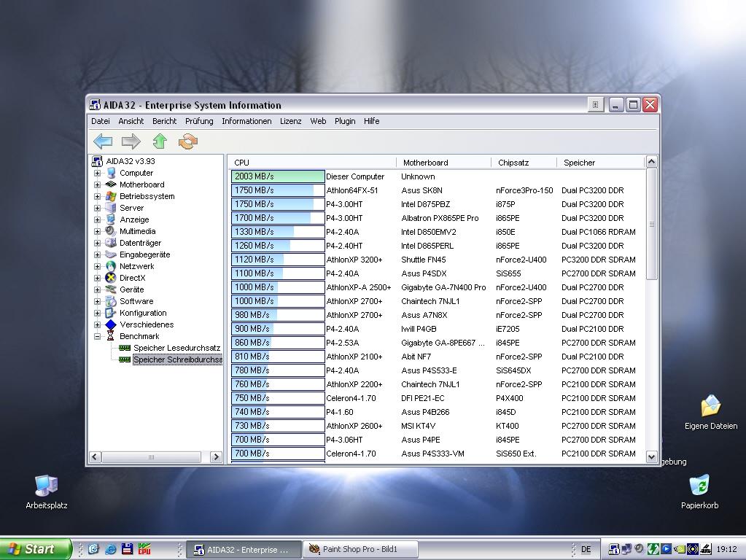746x560 pixels.
Task: Select Speicher Lesedurchsatz benchmark item
Action: [176, 348]
